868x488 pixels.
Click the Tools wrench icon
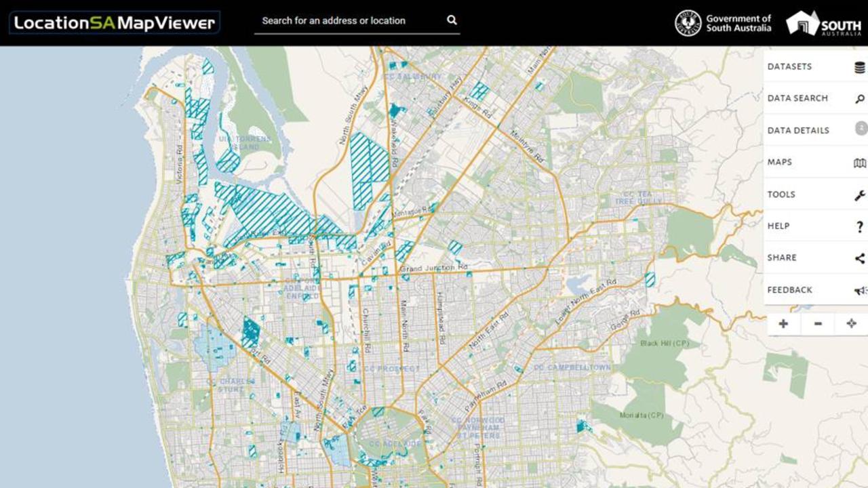click(860, 195)
